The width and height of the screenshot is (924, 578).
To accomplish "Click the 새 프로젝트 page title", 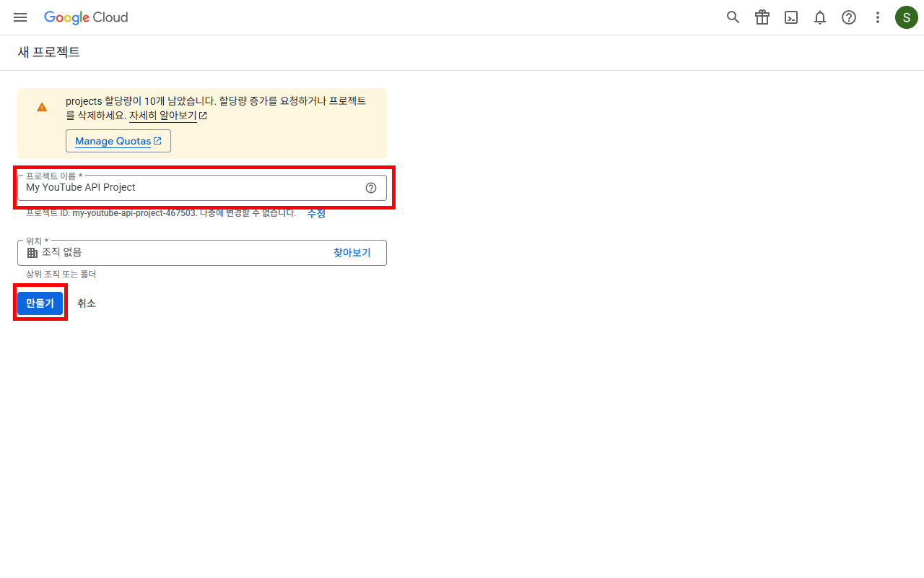I will (49, 52).
